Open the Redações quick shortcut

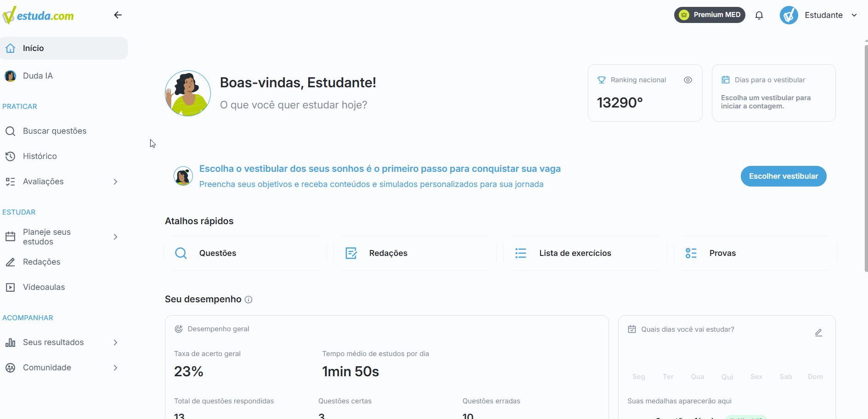pyautogui.click(x=415, y=253)
